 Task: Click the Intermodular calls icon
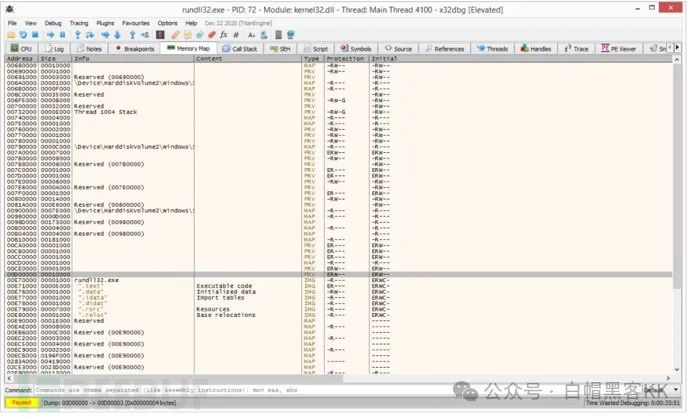(264, 35)
